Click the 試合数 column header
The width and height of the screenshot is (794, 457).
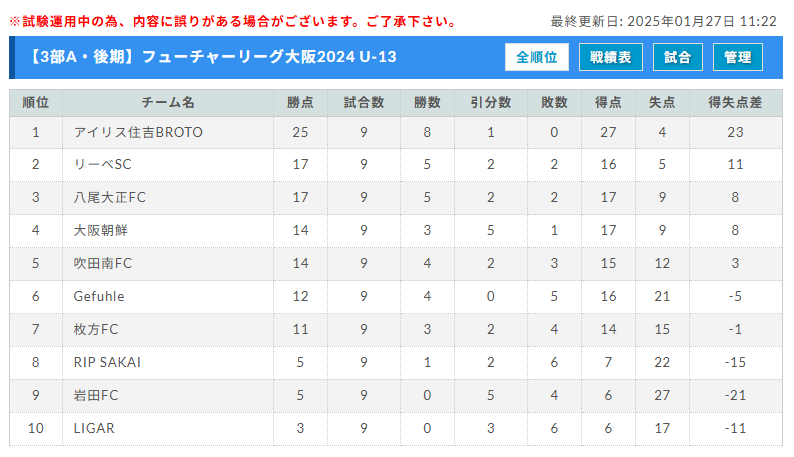364,103
